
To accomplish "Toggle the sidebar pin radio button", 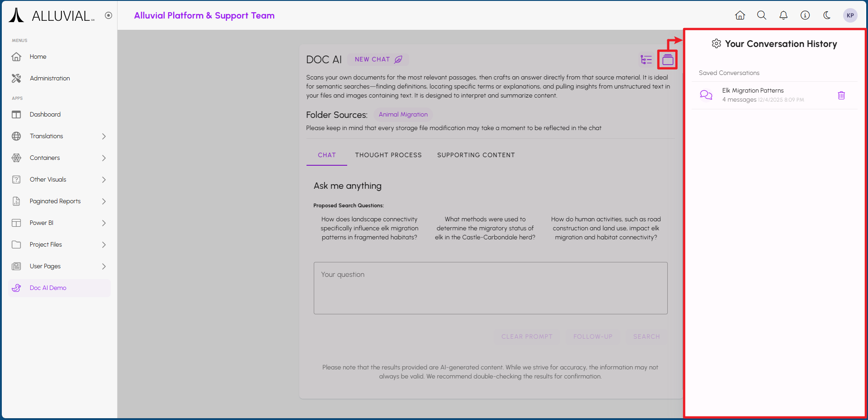I will point(108,15).
